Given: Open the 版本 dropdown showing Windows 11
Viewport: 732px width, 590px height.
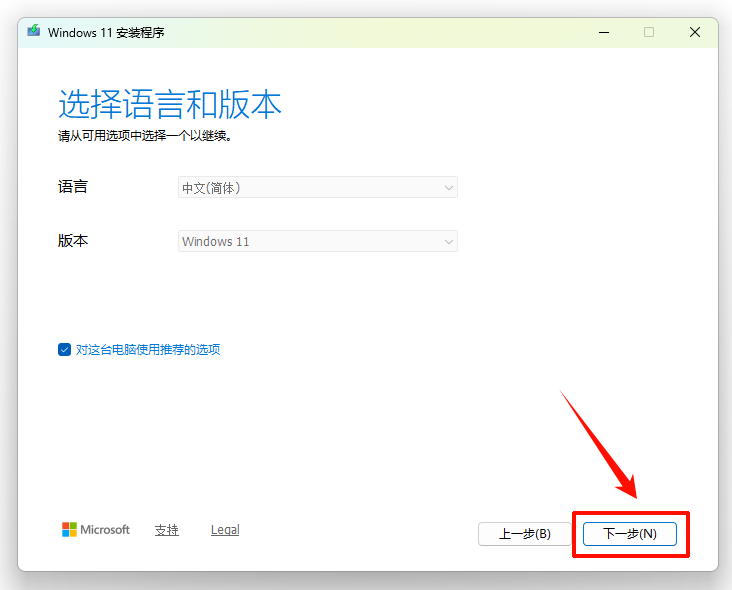Looking at the screenshot, I should click(x=317, y=241).
